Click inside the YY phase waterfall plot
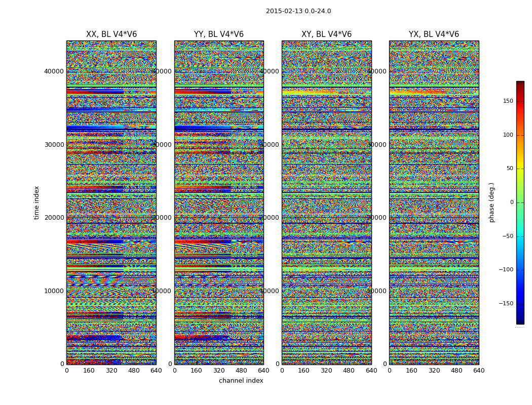 click(x=219, y=202)
